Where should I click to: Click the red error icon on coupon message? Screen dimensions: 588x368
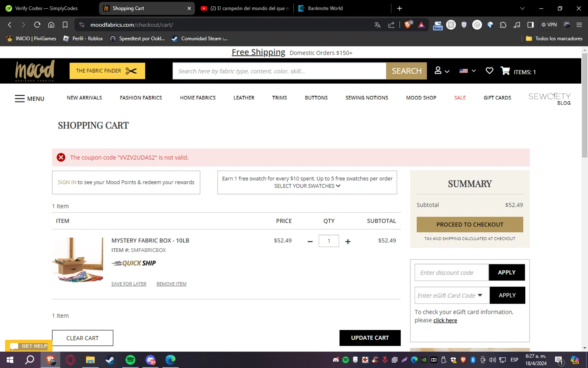[x=61, y=157]
